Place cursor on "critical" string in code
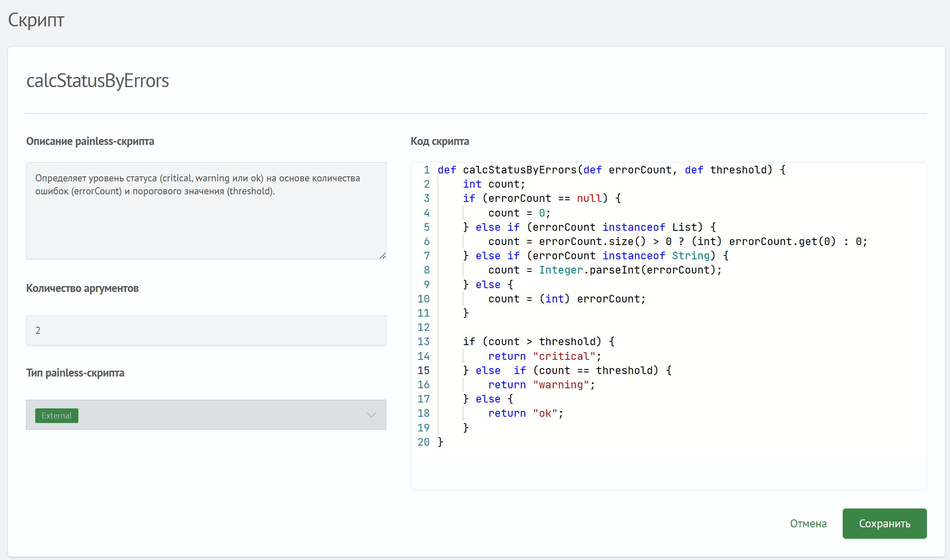 coord(564,356)
